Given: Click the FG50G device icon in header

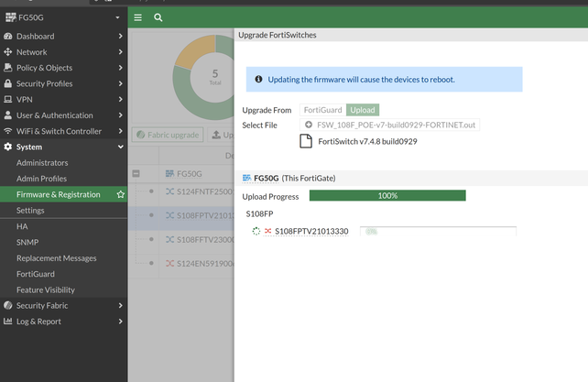Looking at the screenshot, I should coord(11,17).
